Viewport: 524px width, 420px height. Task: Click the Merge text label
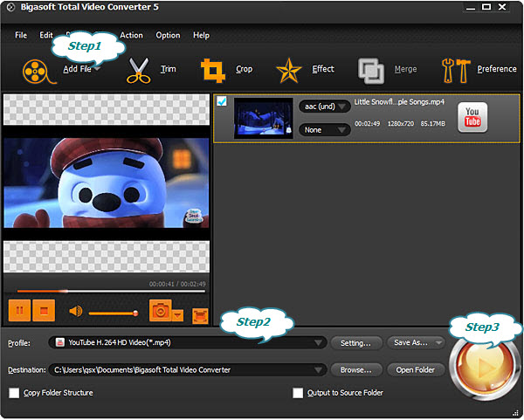pos(405,69)
